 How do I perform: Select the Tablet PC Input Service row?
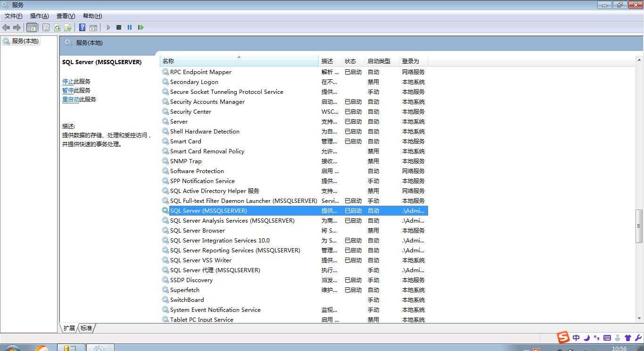pos(294,319)
